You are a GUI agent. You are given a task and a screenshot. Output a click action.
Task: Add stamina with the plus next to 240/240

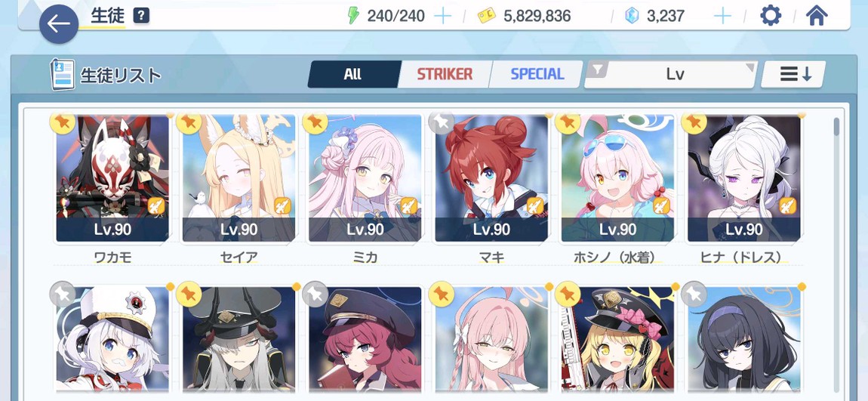coord(442,16)
